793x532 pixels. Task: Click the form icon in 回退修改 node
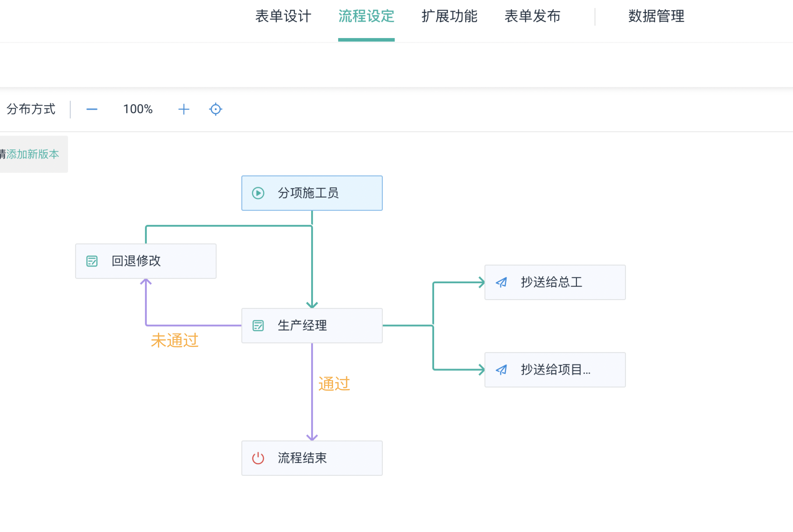point(92,261)
